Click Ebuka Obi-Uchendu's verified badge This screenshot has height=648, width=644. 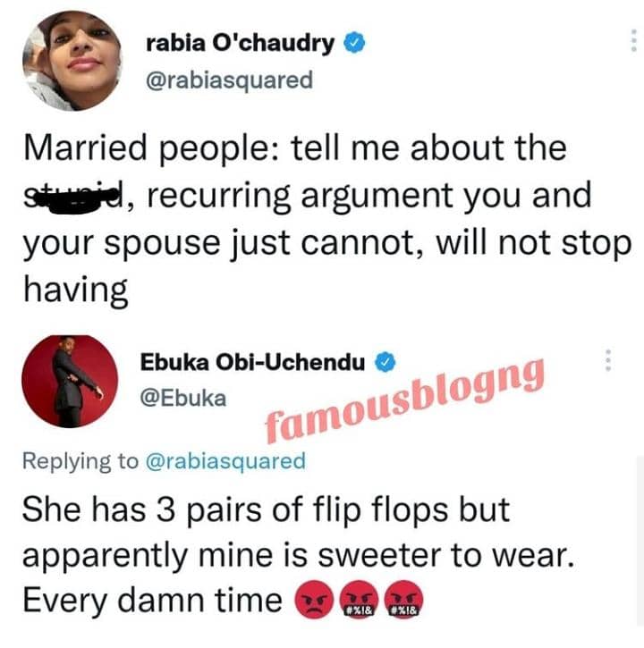386,363
